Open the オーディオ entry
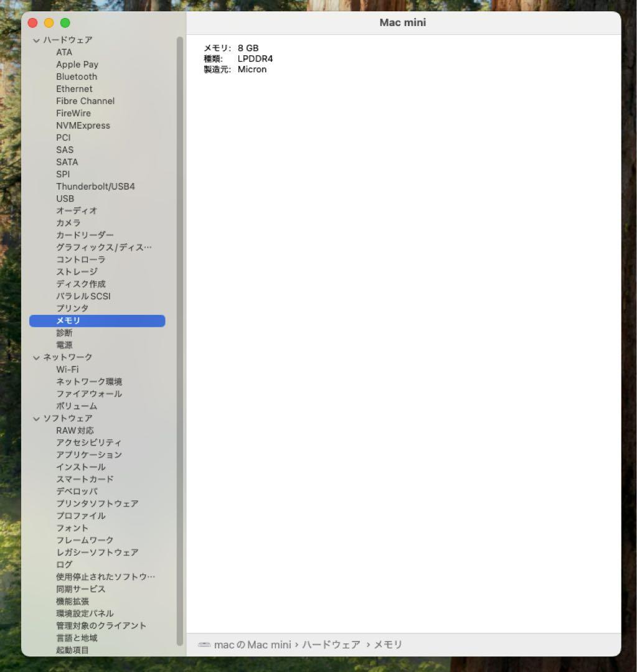The image size is (637, 672). pos(77,211)
